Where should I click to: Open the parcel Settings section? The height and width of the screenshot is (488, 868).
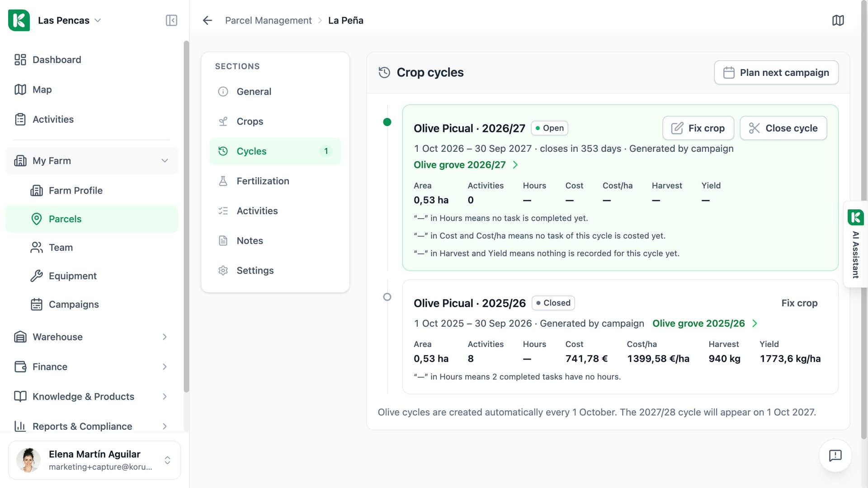[275, 271]
